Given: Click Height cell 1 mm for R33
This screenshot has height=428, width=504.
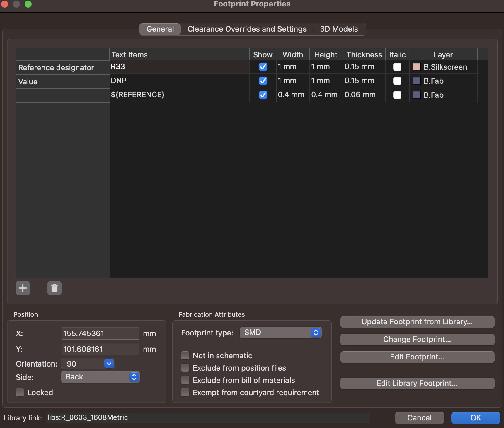Looking at the screenshot, I should pos(326,67).
